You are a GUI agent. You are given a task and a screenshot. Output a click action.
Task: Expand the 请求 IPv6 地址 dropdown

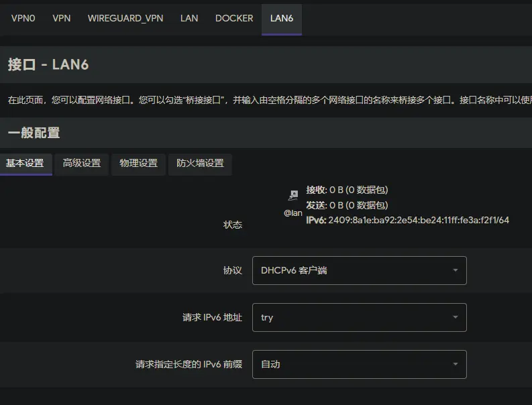[359, 317]
